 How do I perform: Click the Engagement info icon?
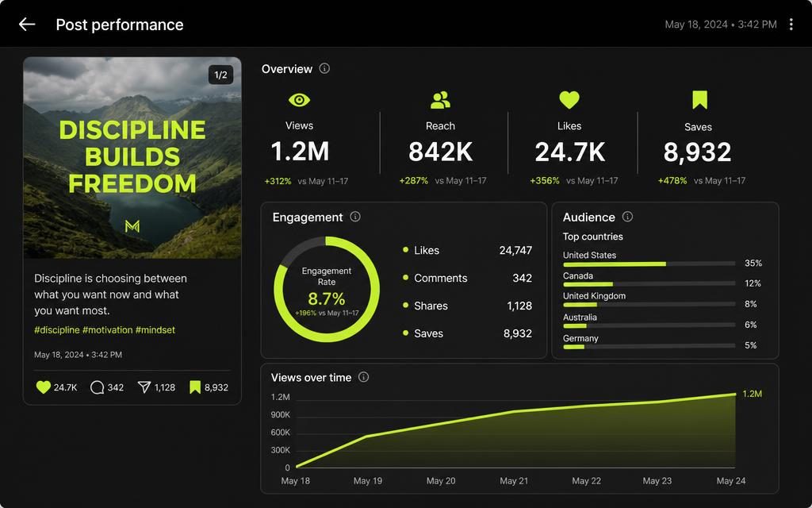click(x=355, y=217)
